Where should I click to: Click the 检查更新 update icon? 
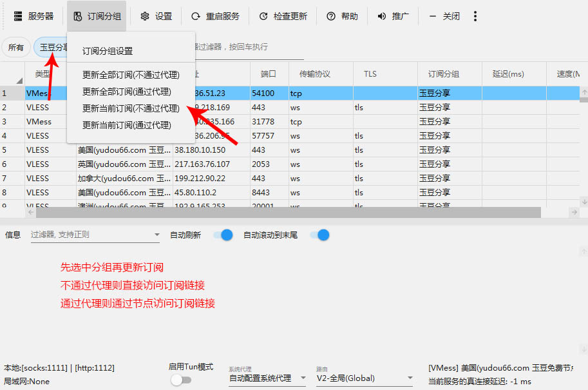[x=263, y=16]
